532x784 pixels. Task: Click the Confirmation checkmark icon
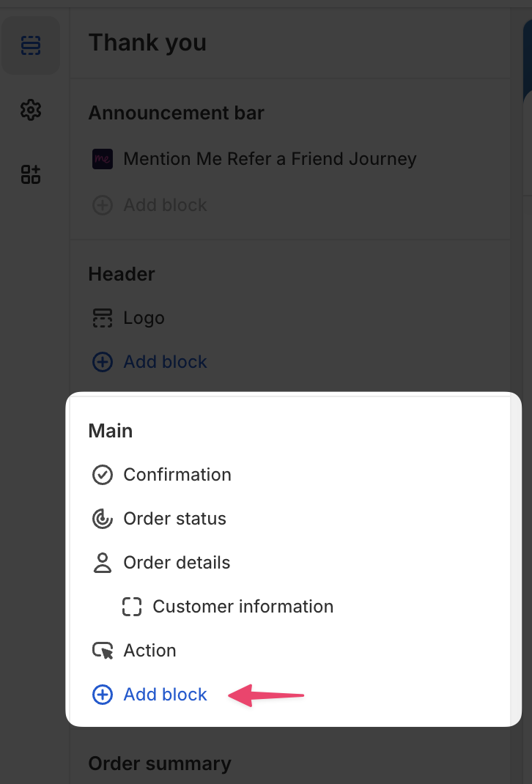(103, 475)
